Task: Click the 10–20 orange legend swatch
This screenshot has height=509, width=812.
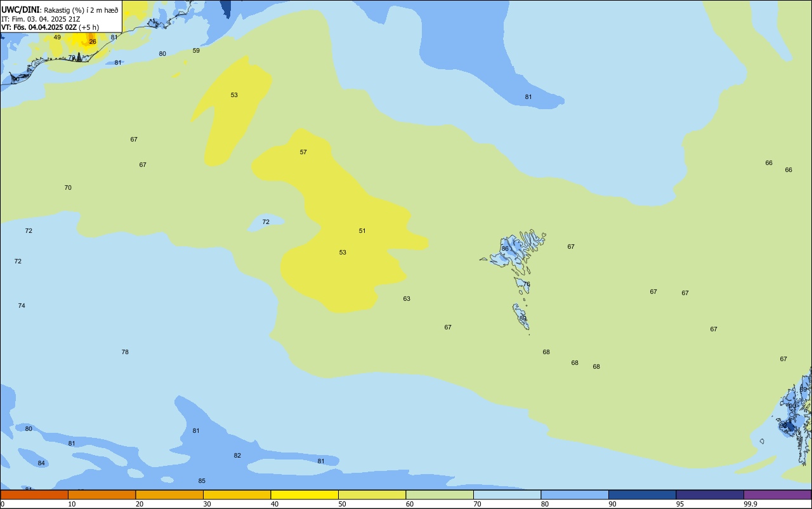Action: tap(101, 494)
